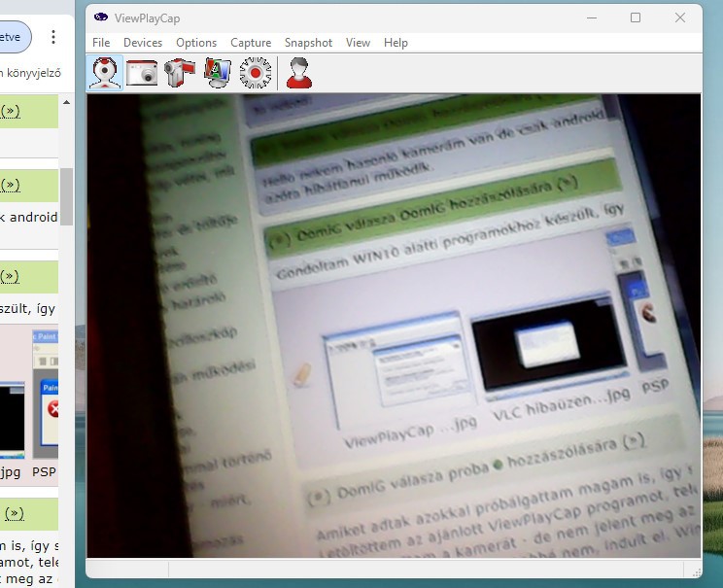Click the 'PSP' caption in browser page
This screenshot has height=588, width=723.
[x=45, y=471]
